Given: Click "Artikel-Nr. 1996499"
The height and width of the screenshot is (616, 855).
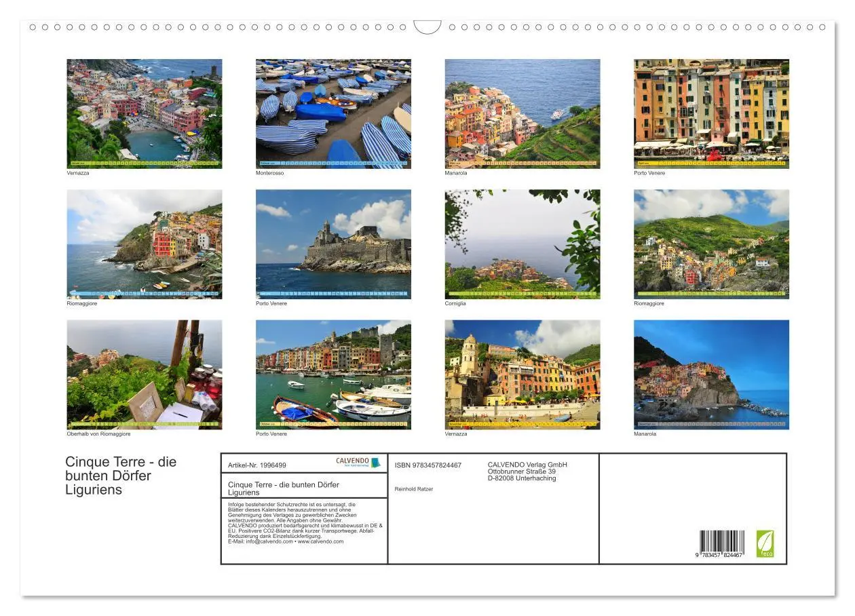Looking at the screenshot, I should 257,465.
